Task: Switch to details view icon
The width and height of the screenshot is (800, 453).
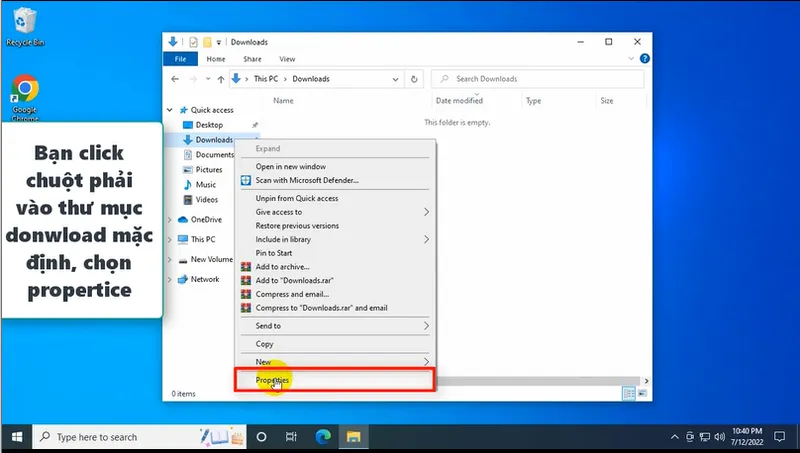Action: tap(629, 393)
